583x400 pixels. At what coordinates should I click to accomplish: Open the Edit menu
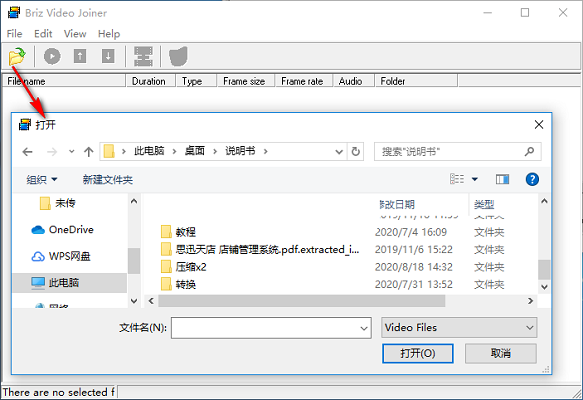point(43,34)
